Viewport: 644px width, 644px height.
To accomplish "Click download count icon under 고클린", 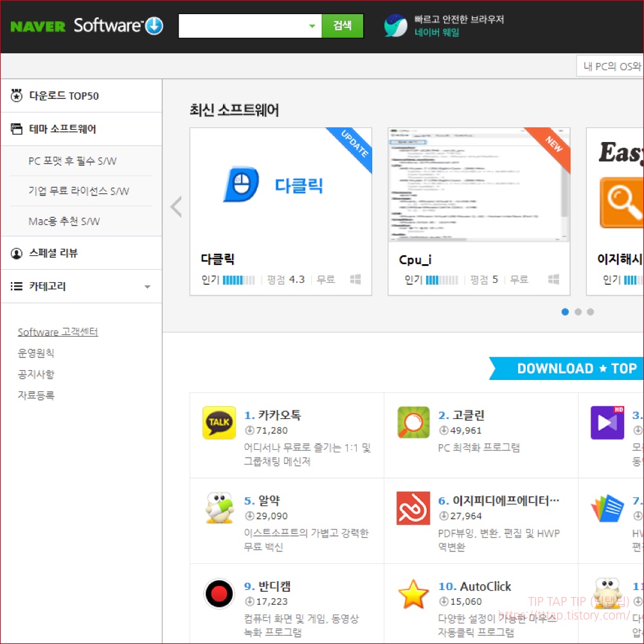I will 443,430.
